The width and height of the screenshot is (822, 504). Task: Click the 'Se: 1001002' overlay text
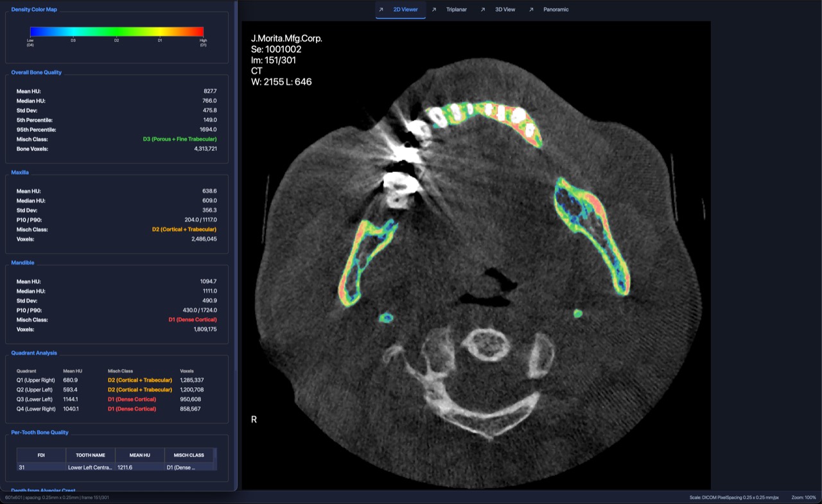coord(276,49)
